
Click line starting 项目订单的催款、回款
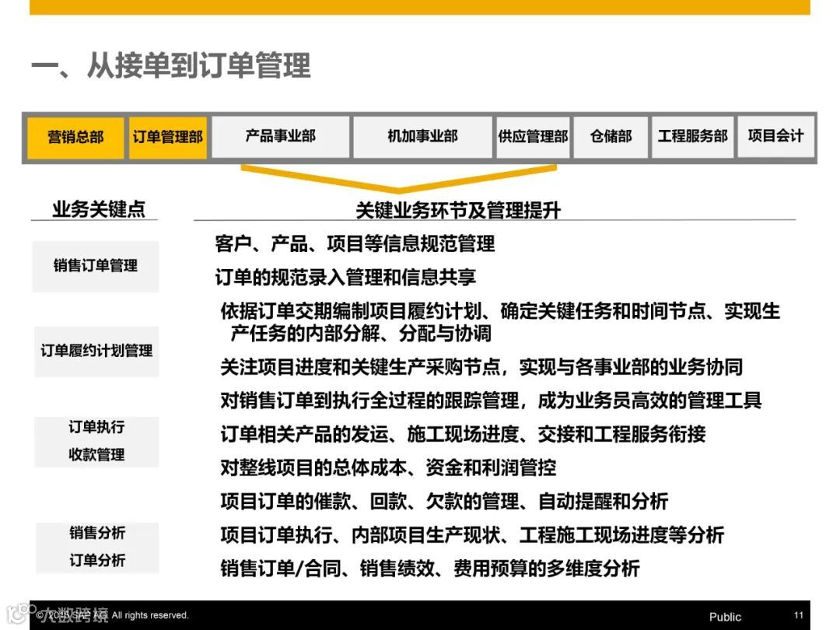point(444,502)
